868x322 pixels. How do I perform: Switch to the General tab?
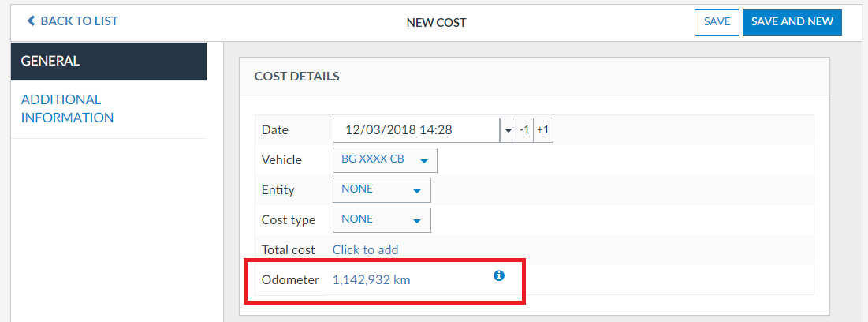coord(109,61)
